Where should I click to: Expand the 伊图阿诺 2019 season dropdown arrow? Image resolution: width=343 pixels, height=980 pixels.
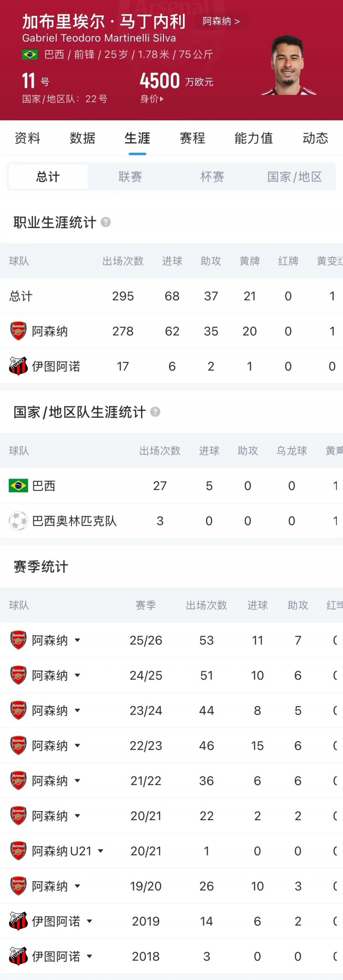(89, 921)
